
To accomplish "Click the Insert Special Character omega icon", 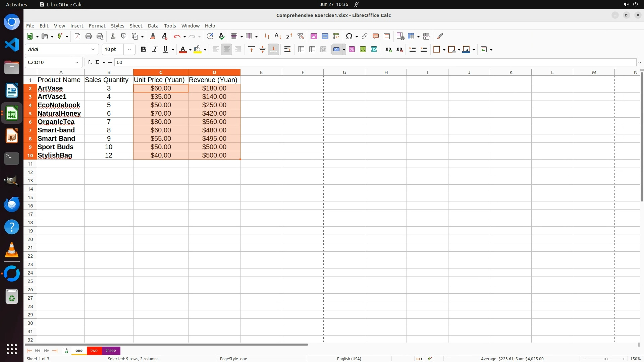I will [349, 36].
